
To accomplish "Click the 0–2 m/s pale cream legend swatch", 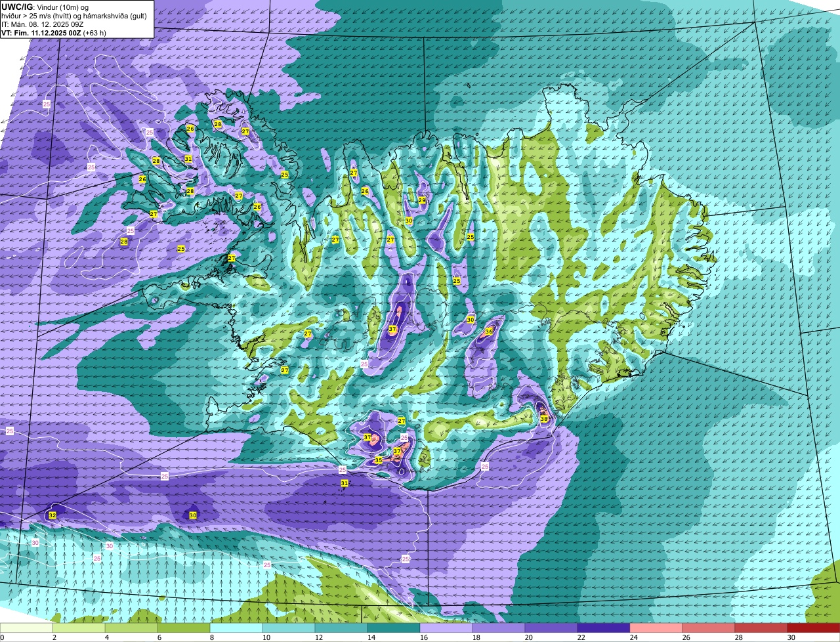I will [x=26, y=628].
